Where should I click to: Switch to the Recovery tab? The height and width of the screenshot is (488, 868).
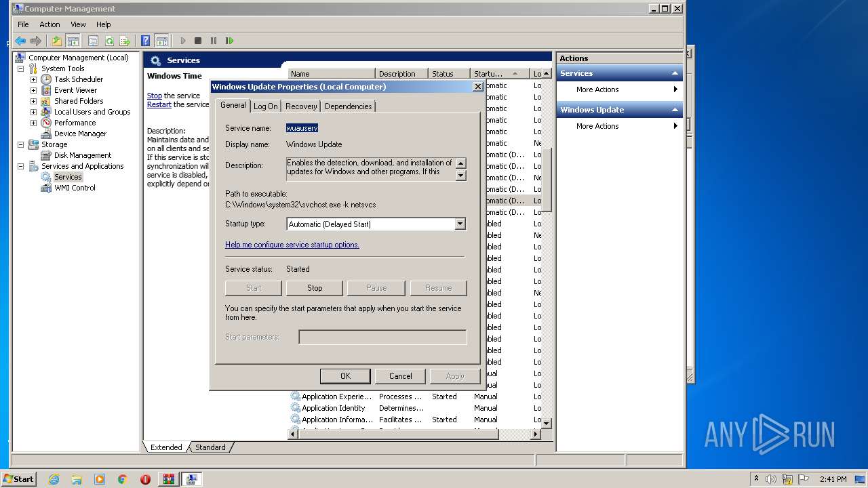click(301, 106)
